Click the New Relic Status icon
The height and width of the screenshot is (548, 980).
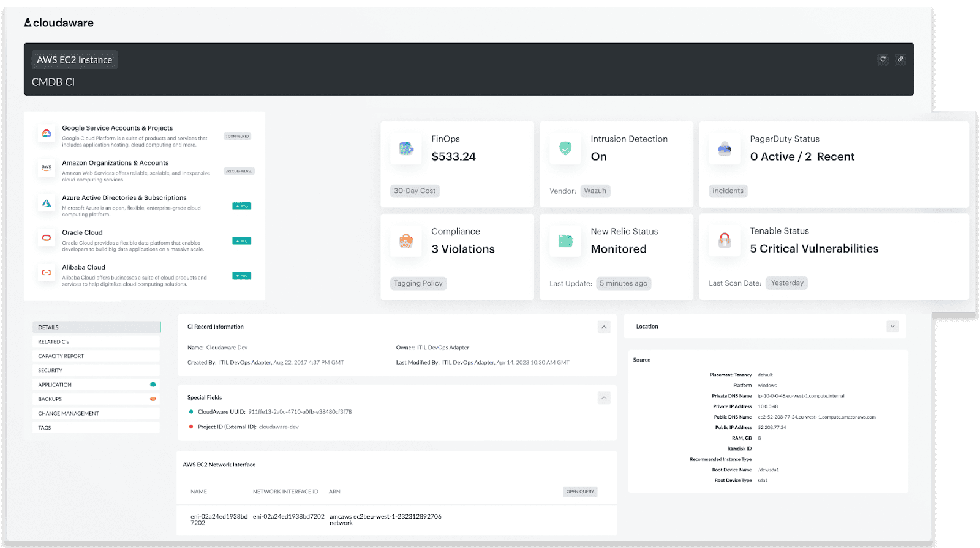(x=565, y=241)
